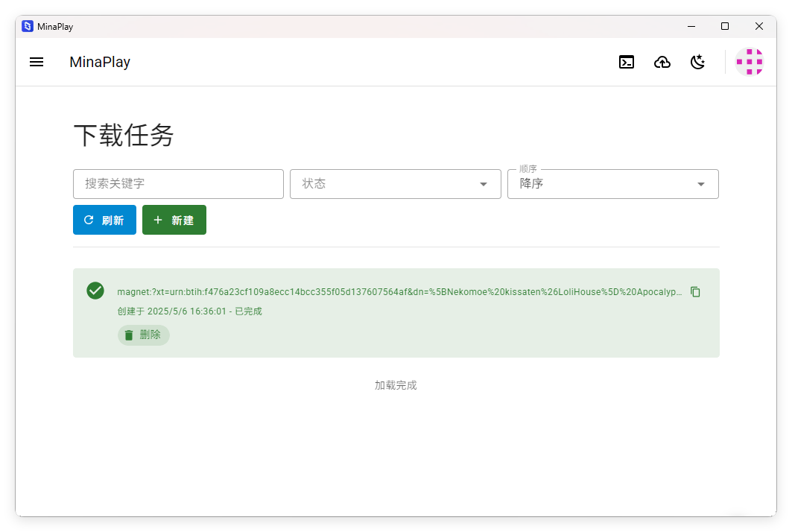Open the 顺序 sort order dropdown
The image size is (792, 532).
coord(612,183)
